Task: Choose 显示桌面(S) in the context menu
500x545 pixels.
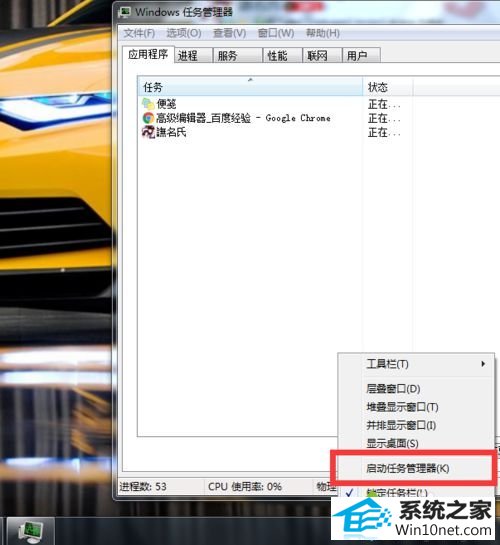Action: [416, 444]
